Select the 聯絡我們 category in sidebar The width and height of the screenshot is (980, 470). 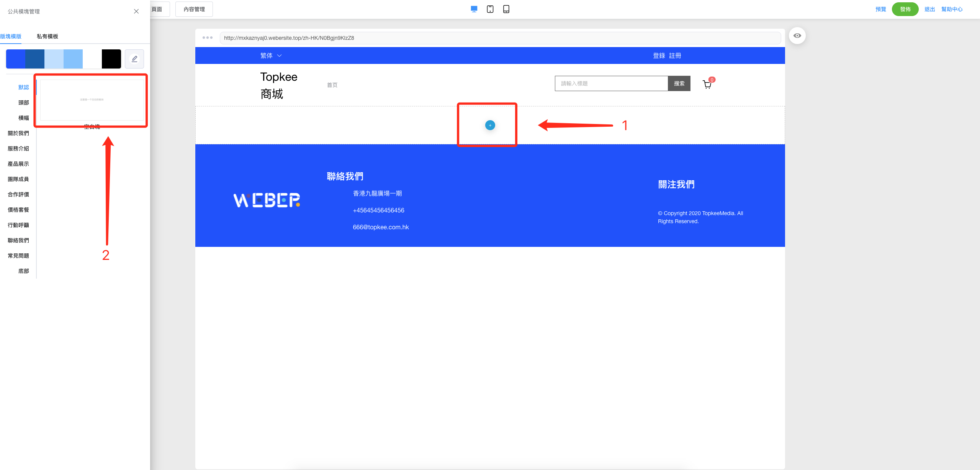click(x=18, y=240)
